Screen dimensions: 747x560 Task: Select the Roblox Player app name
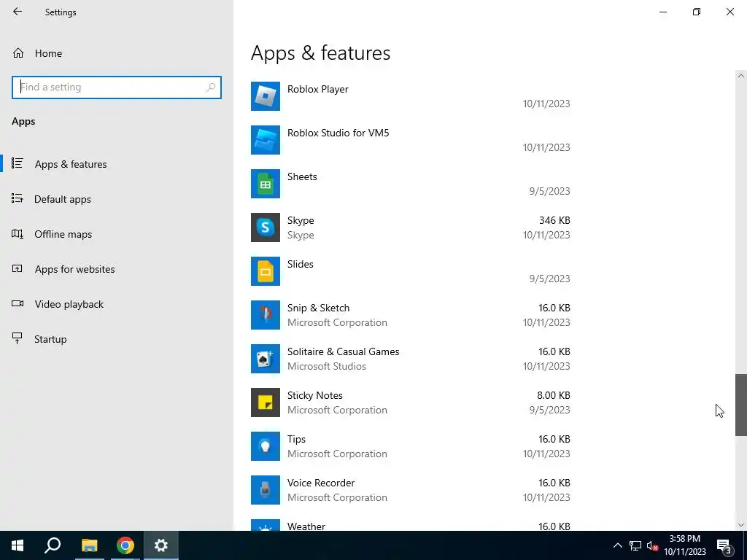[318, 89]
